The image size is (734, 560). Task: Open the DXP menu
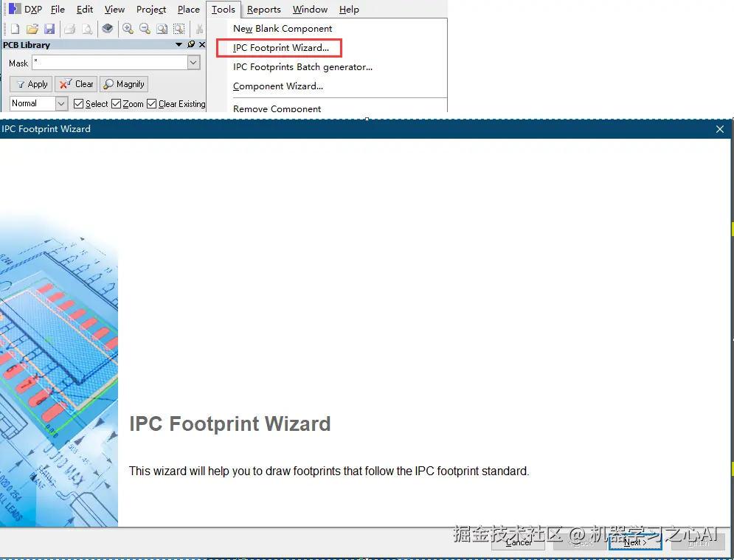32,10
